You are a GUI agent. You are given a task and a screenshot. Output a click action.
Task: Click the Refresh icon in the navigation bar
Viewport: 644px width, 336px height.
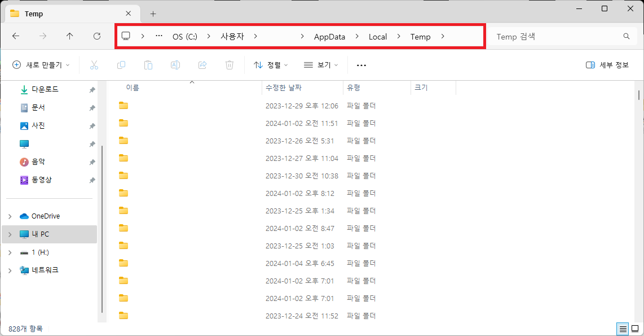[96, 36]
